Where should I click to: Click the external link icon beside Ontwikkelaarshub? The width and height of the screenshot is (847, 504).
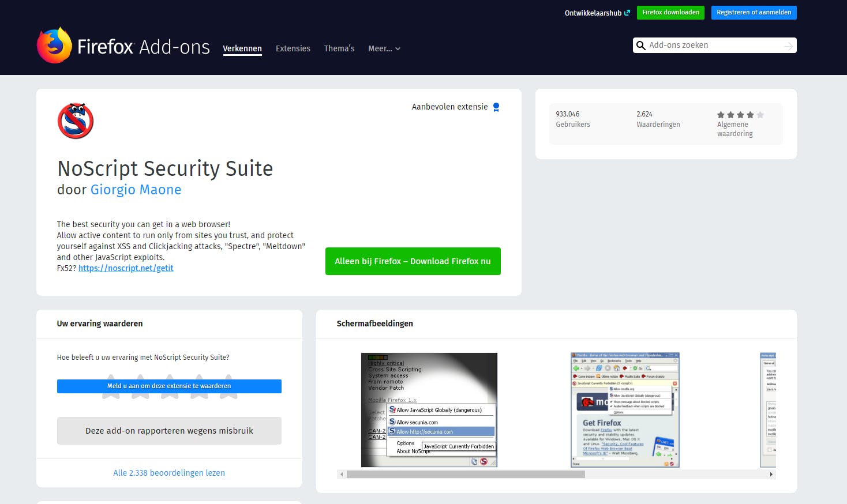[x=627, y=13]
